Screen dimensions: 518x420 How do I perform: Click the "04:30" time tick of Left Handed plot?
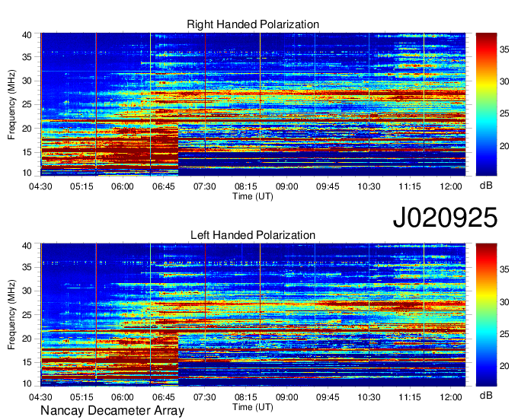coord(40,397)
